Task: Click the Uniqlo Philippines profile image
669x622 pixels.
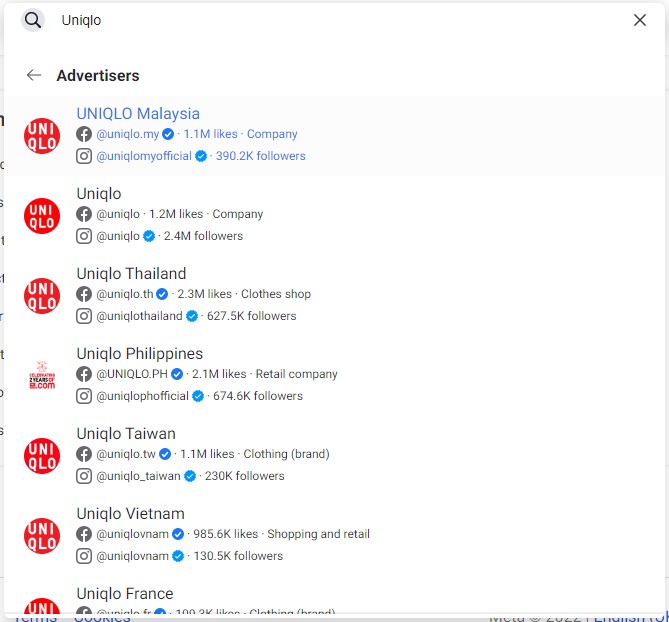Action: [42, 376]
